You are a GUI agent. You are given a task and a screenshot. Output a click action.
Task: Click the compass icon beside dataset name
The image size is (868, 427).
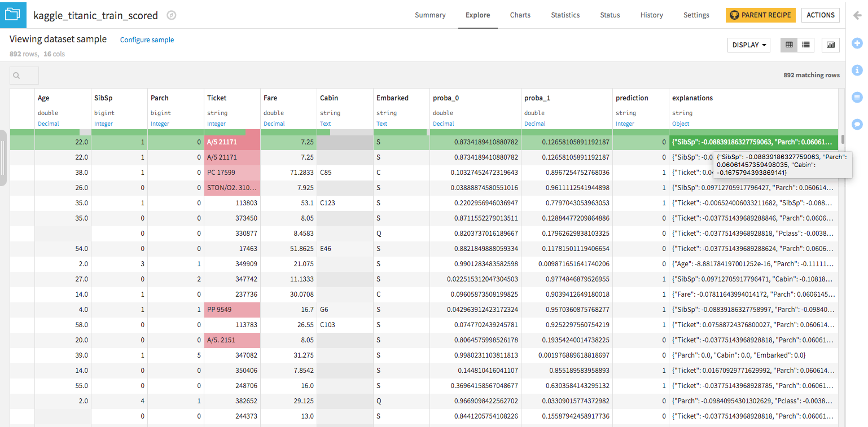coord(172,16)
